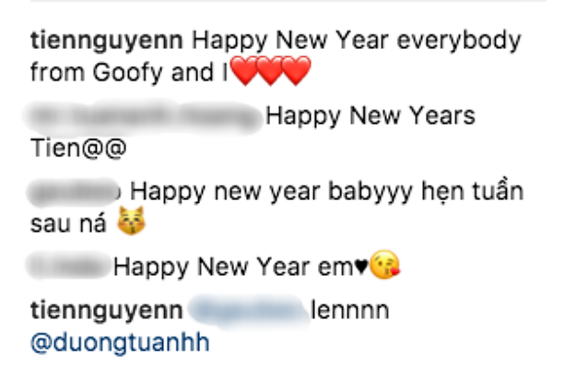
Task: Click the "Tien@@" comment text
Action: click(78, 149)
